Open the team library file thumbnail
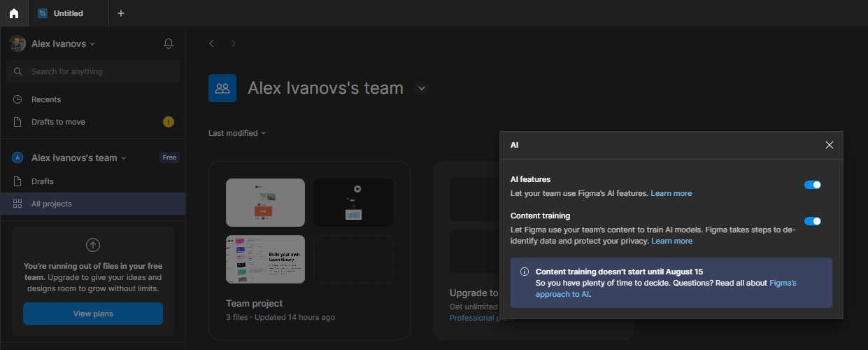The width and height of the screenshot is (868, 350). [x=265, y=259]
